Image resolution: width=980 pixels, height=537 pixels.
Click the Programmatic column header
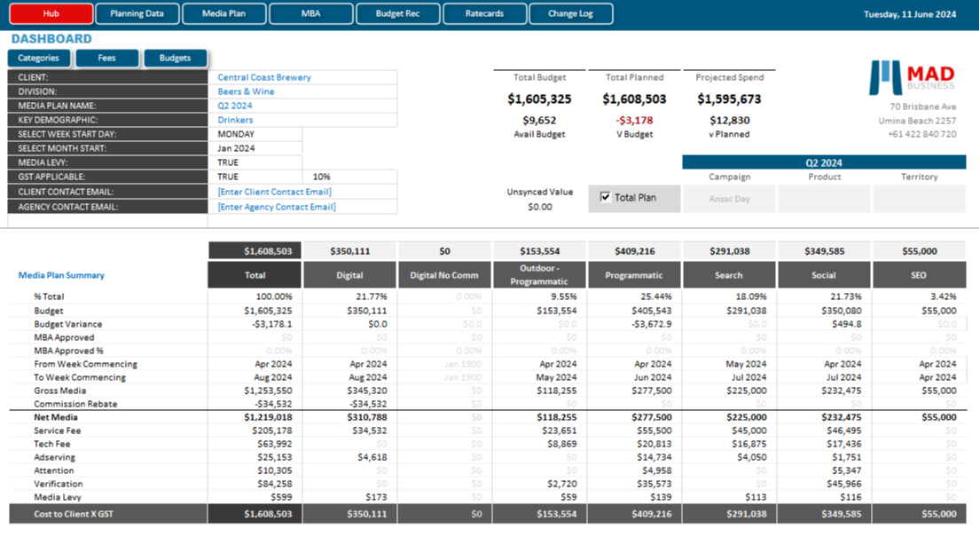coord(633,275)
